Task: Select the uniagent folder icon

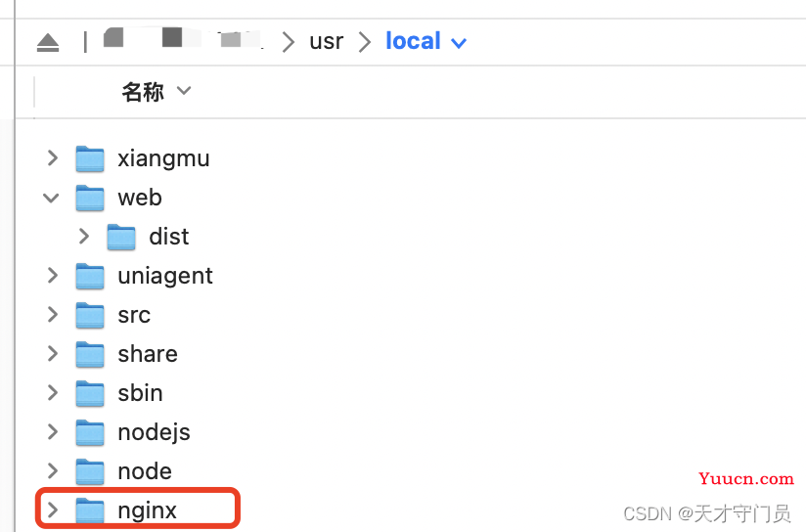Action: pos(90,276)
